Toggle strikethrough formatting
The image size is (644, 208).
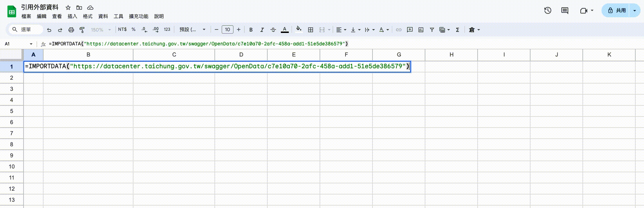(273, 30)
